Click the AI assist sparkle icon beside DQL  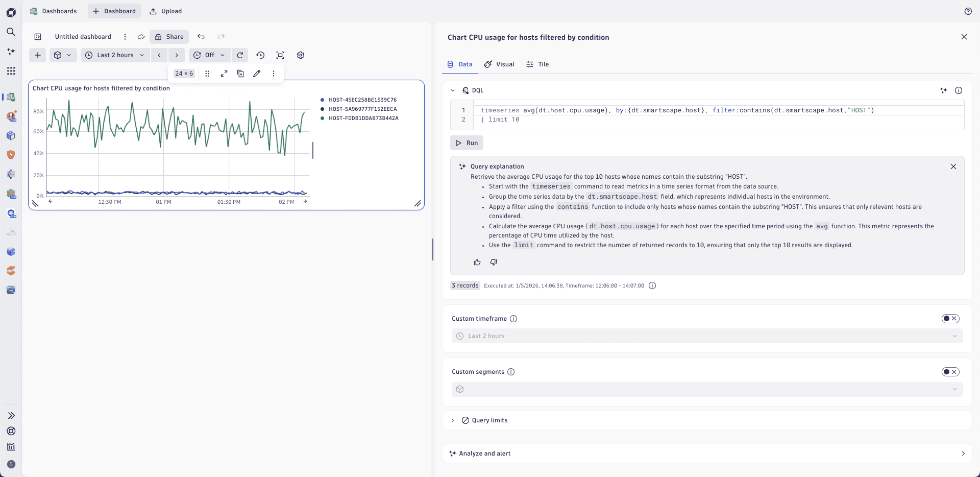coord(943,90)
